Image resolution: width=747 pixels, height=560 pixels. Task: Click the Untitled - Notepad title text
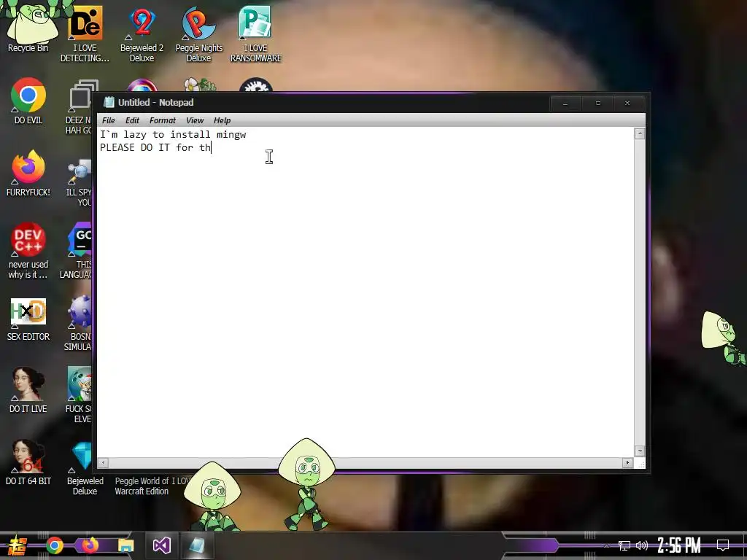(x=156, y=102)
